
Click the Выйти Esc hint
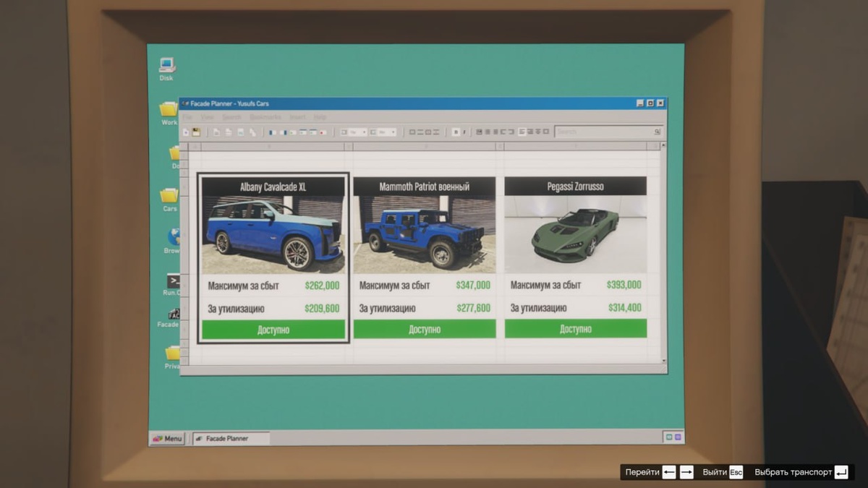tap(723, 472)
